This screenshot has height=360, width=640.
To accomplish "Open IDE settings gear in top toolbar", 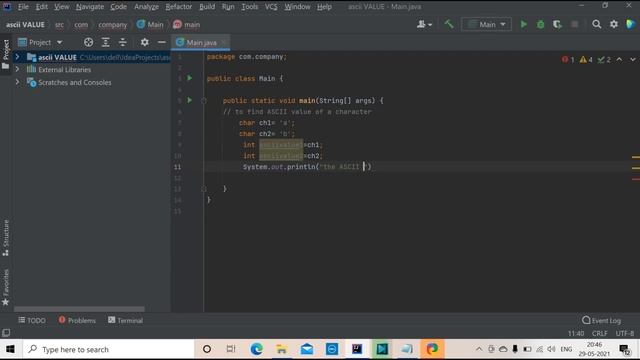I will pyautogui.click(x=613, y=24).
